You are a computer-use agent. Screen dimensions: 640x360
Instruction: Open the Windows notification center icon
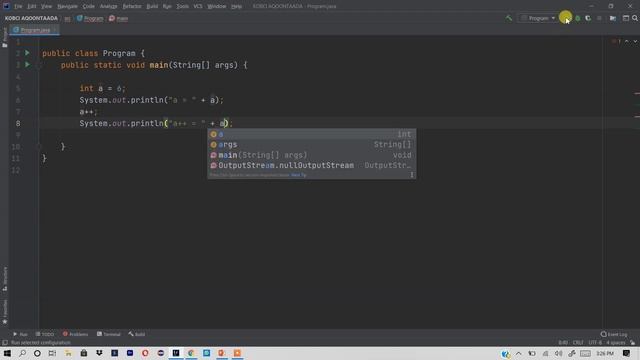(x=627, y=353)
